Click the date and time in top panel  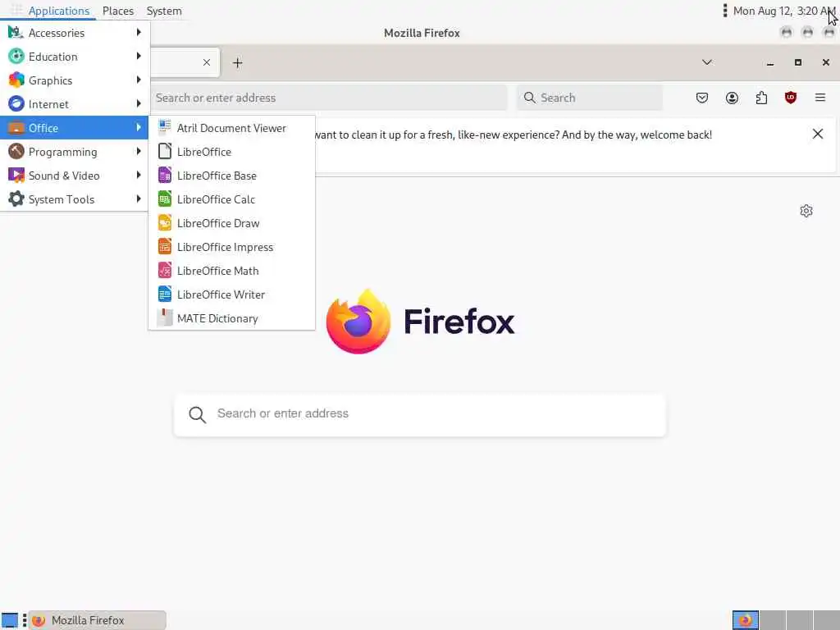[x=783, y=11]
